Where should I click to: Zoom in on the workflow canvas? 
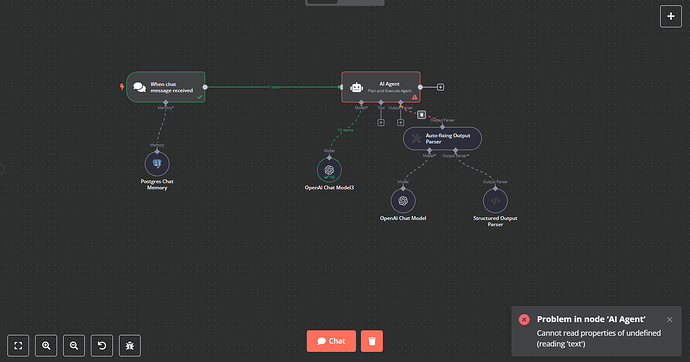(x=46, y=345)
